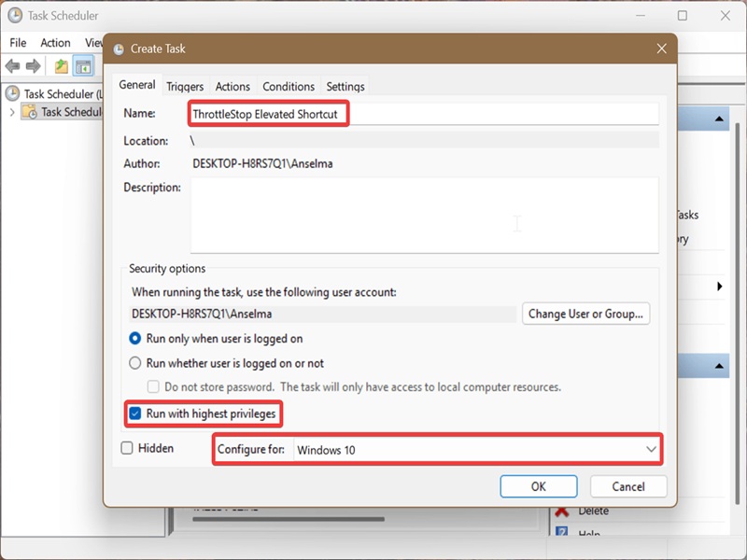Minimize the Task Scheduler window
Screen dimensions: 747x560
point(641,16)
